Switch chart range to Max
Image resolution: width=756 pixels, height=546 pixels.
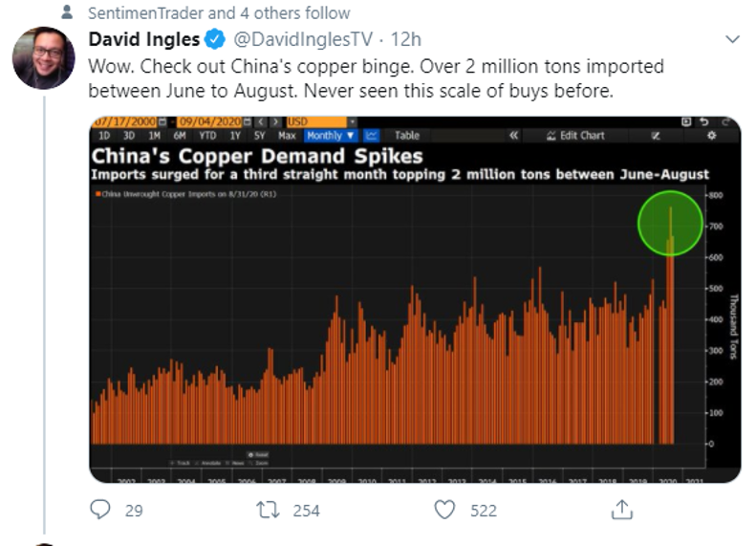tap(287, 136)
